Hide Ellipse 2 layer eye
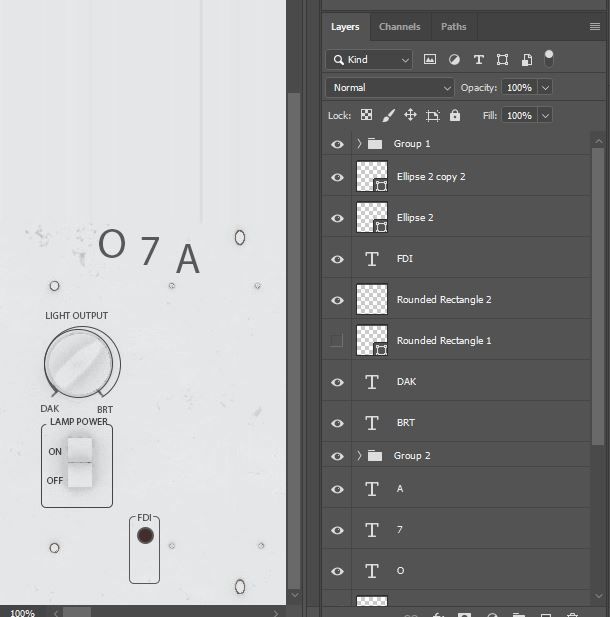This screenshot has width=610, height=617. coord(337,218)
